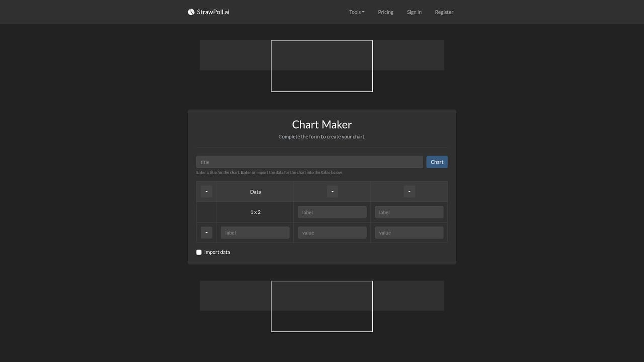Click the "Enter a title for the chart" hint

click(269, 172)
